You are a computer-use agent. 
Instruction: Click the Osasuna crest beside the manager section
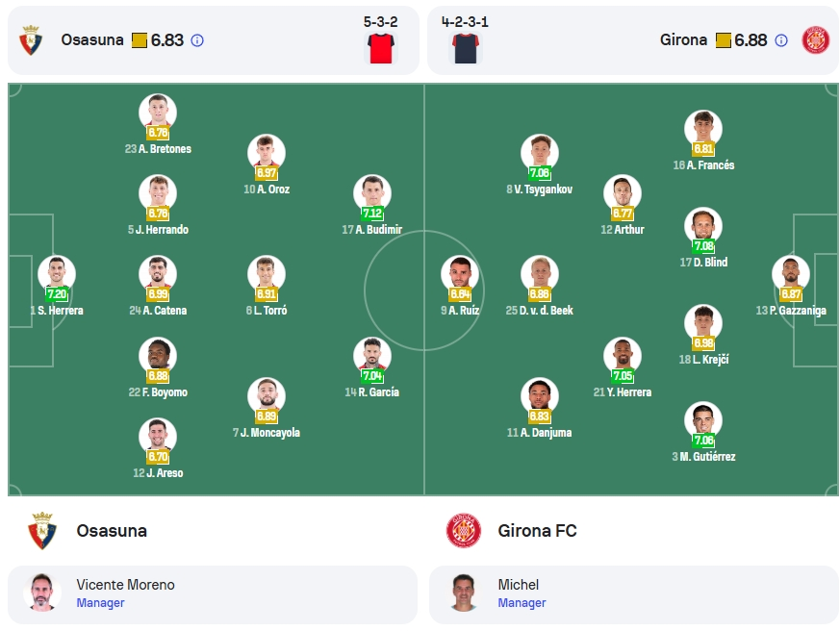42,531
